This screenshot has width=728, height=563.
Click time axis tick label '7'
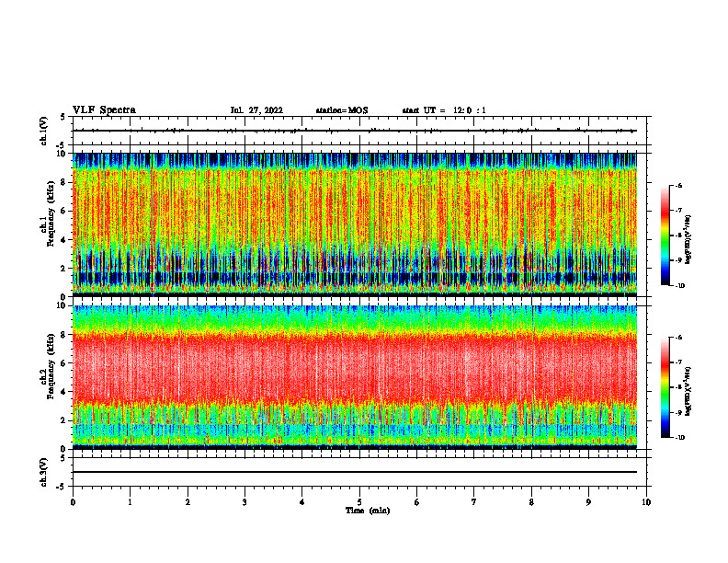click(474, 502)
